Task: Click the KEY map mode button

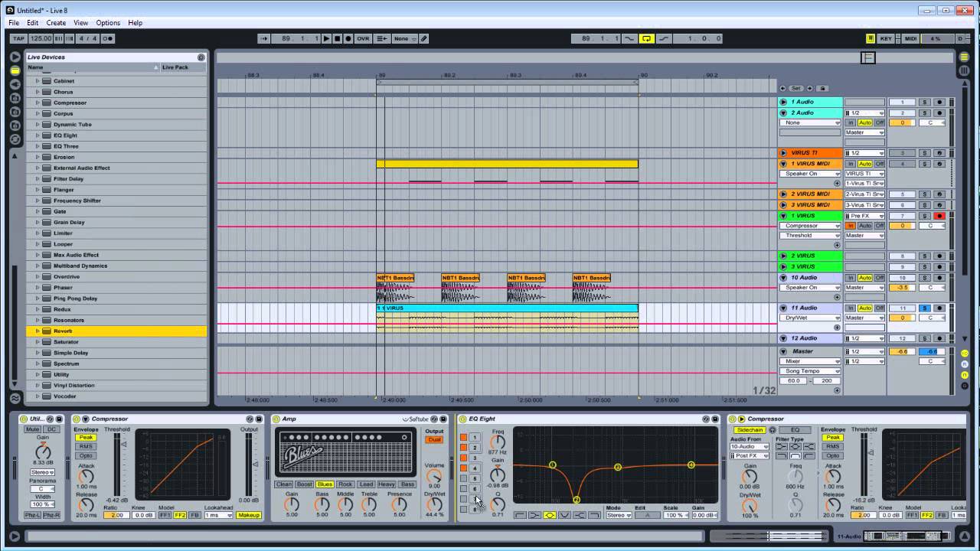Action: 887,38
